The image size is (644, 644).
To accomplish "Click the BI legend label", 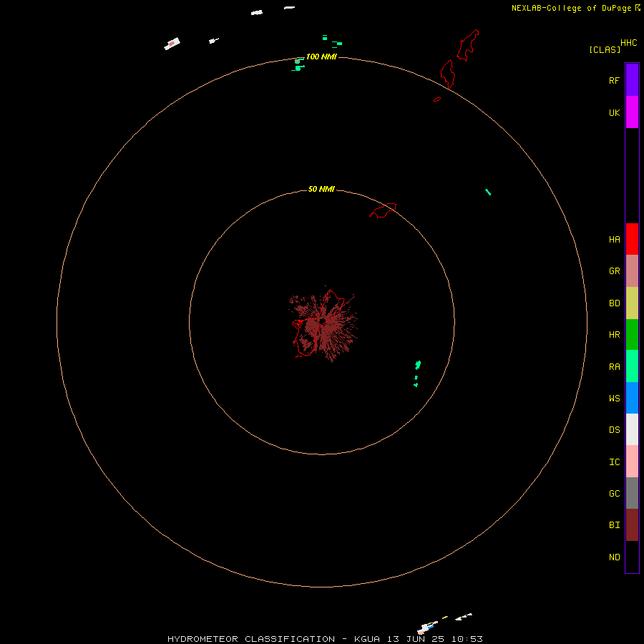I will [x=614, y=525].
